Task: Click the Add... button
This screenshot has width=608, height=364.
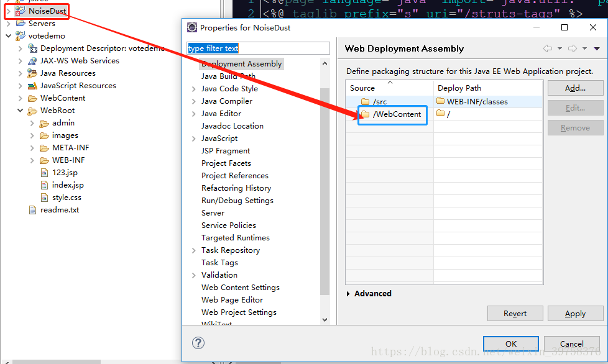Action: click(x=576, y=88)
